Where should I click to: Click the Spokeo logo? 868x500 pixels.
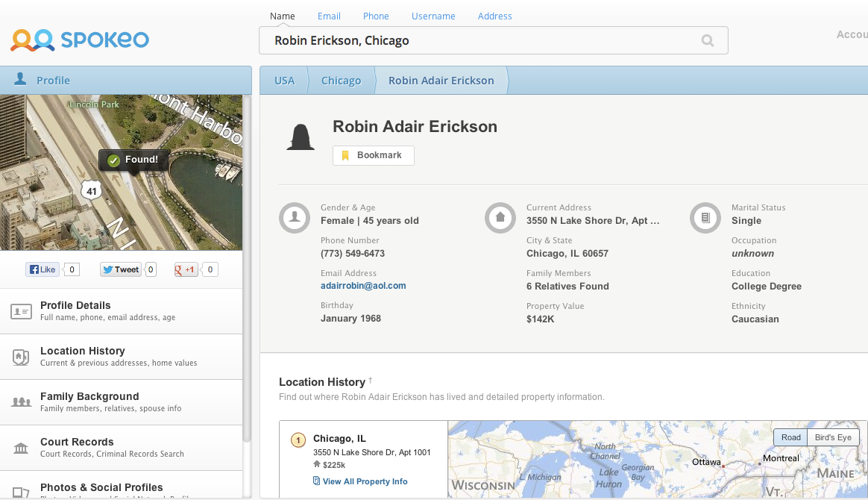[80, 40]
